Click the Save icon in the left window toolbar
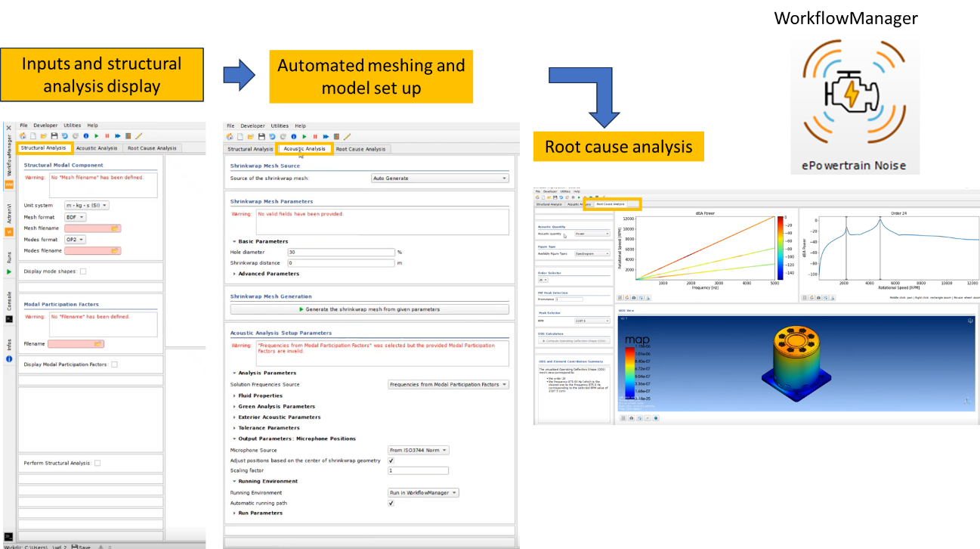 click(54, 136)
